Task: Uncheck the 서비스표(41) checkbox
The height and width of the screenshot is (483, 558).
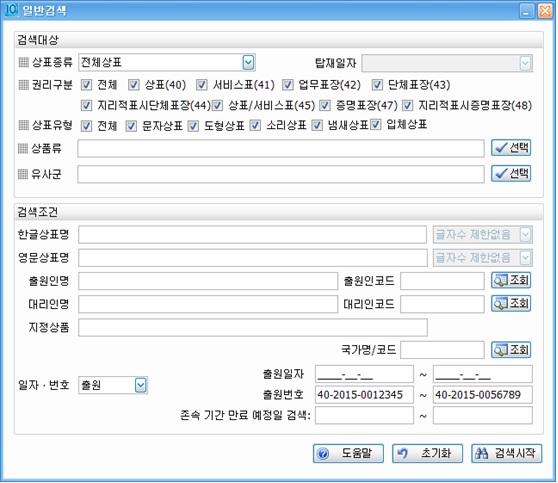Action: coord(201,85)
